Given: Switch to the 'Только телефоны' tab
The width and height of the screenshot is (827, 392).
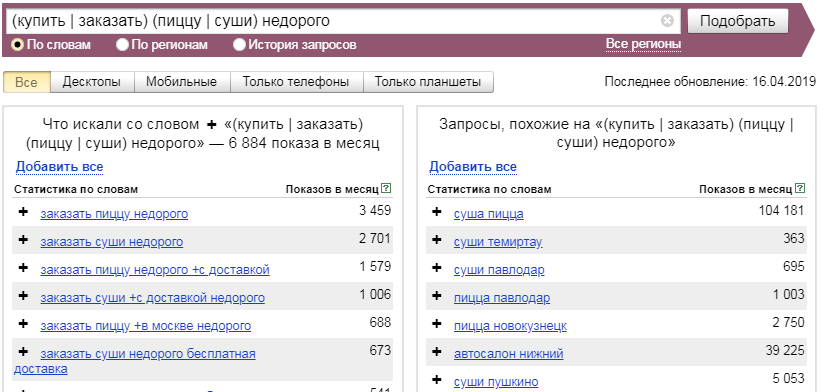Looking at the screenshot, I should 296,82.
